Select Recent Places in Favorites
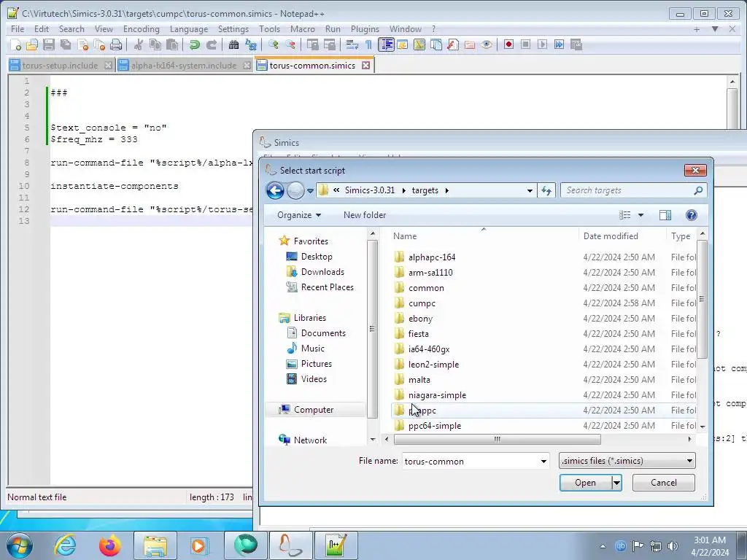747x560 pixels. click(x=327, y=287)
